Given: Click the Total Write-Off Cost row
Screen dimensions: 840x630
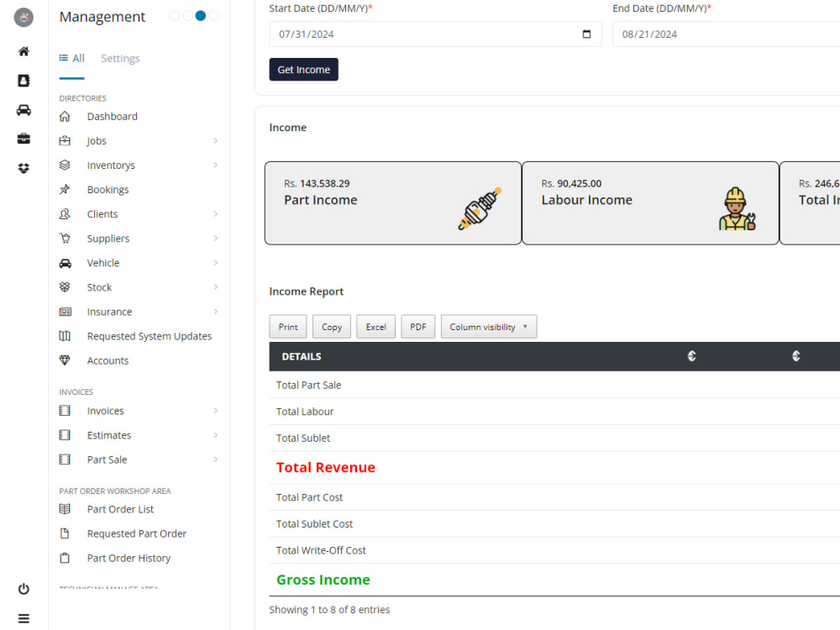Looking at the screenshot, I should [554, 550].
